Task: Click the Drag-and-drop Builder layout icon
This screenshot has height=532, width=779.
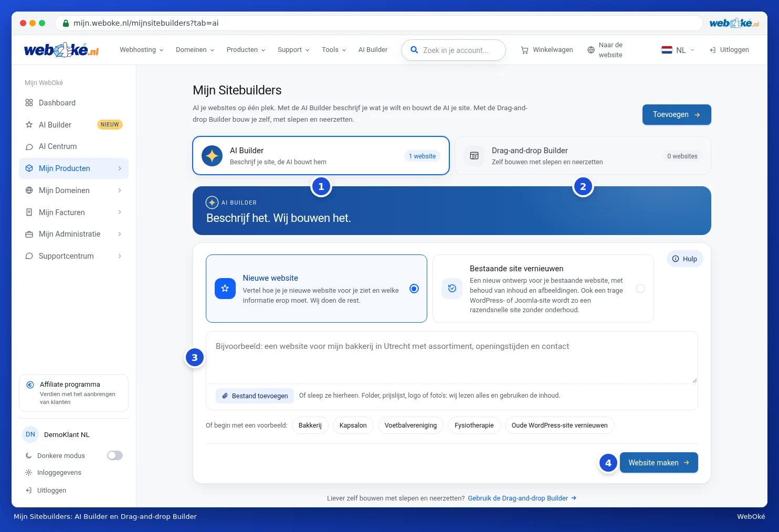Action: pos(474,156)
